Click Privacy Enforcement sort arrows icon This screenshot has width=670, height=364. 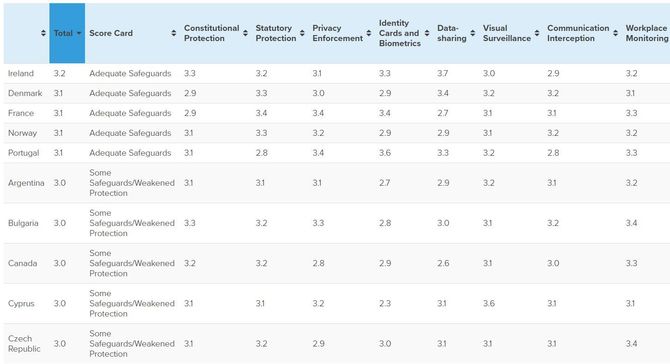coord(369,33)
